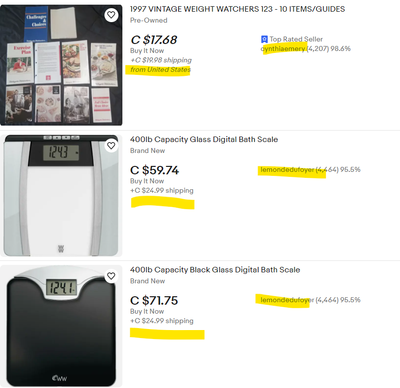Favorite the glass digital bath scale listing

tap(111, 146)
